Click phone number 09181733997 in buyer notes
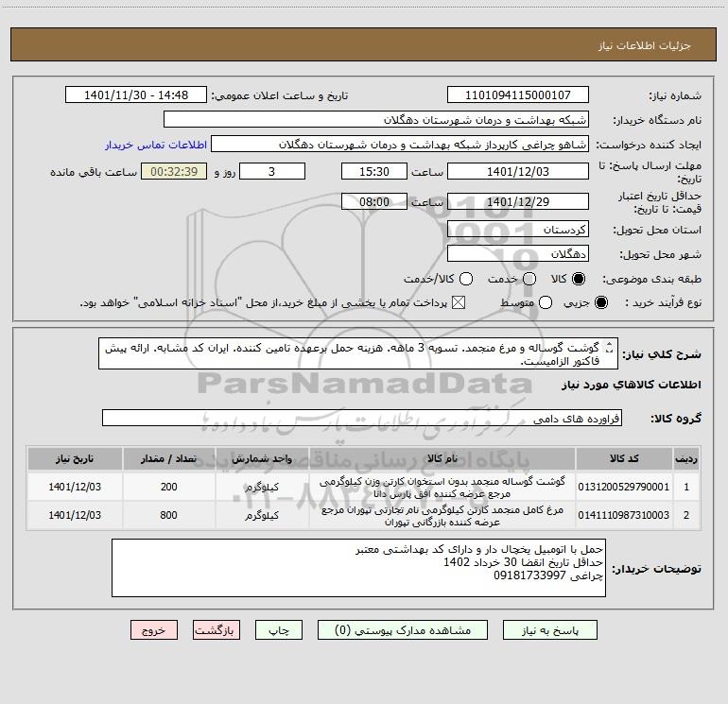Screen dimensions: 728x704 (x=529, y=575)
